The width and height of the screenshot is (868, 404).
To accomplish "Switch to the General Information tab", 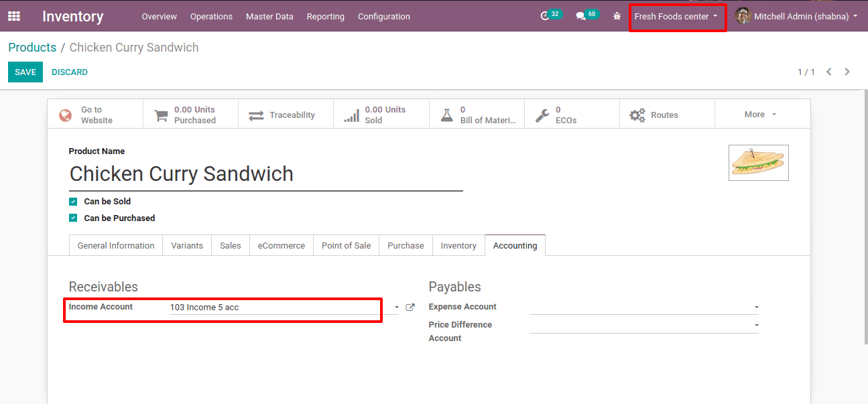I will [116, 245].
